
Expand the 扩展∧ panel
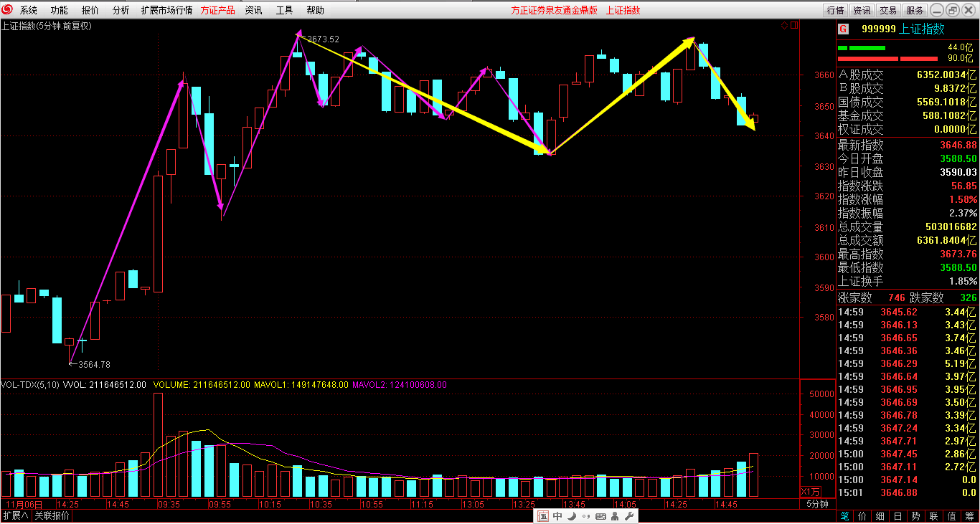16,516
